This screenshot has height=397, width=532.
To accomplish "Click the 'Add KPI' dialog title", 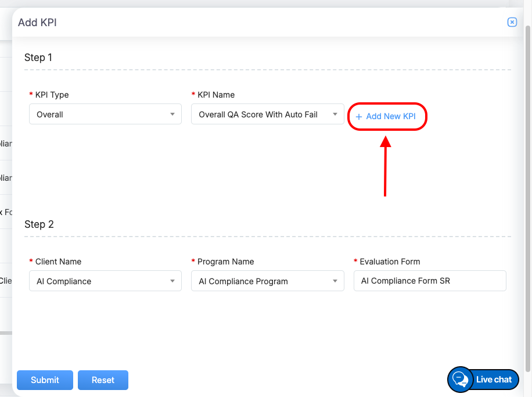I will click(x=37, y=23).
